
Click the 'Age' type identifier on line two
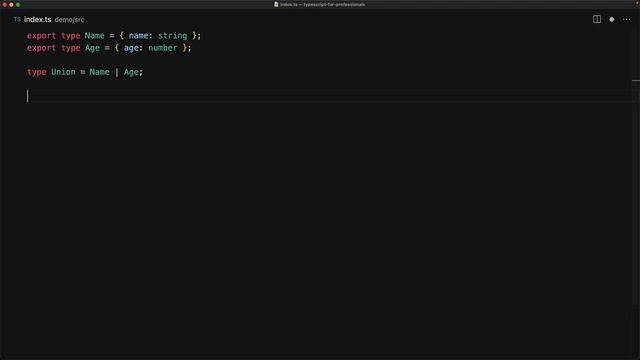tap(92, 48)
